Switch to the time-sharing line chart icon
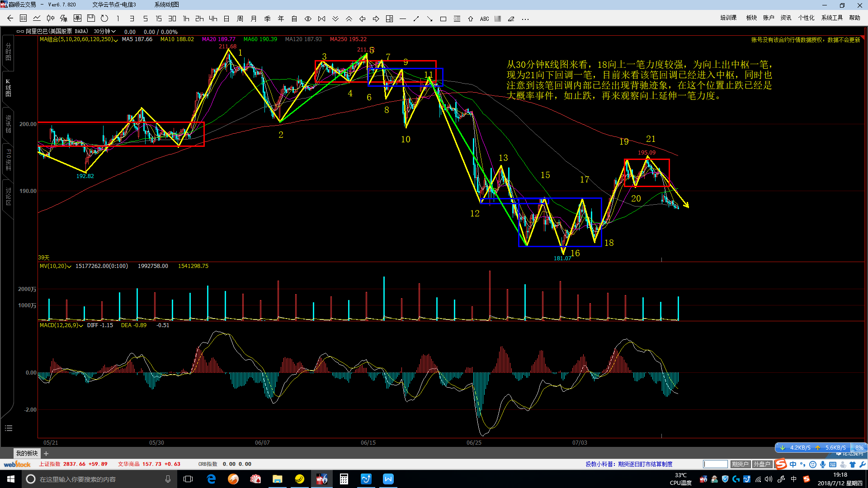This screenshot has width=868, height=488. tap(37, 19)
